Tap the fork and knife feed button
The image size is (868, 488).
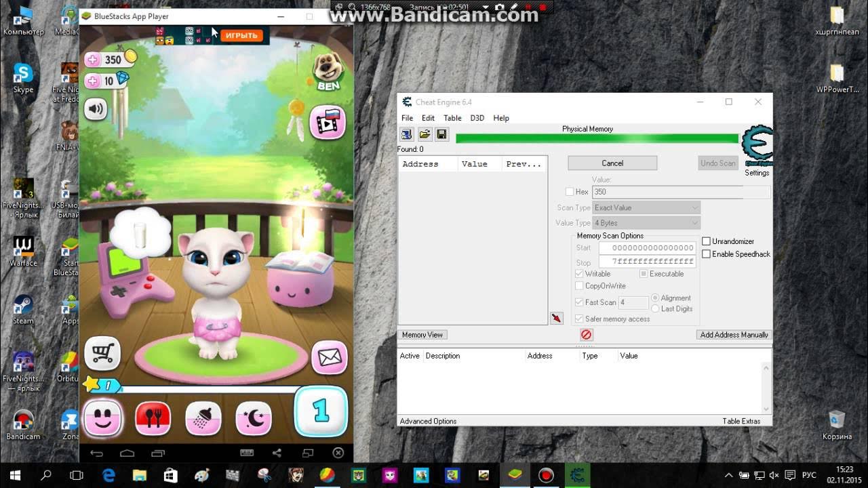coord(153,418)
